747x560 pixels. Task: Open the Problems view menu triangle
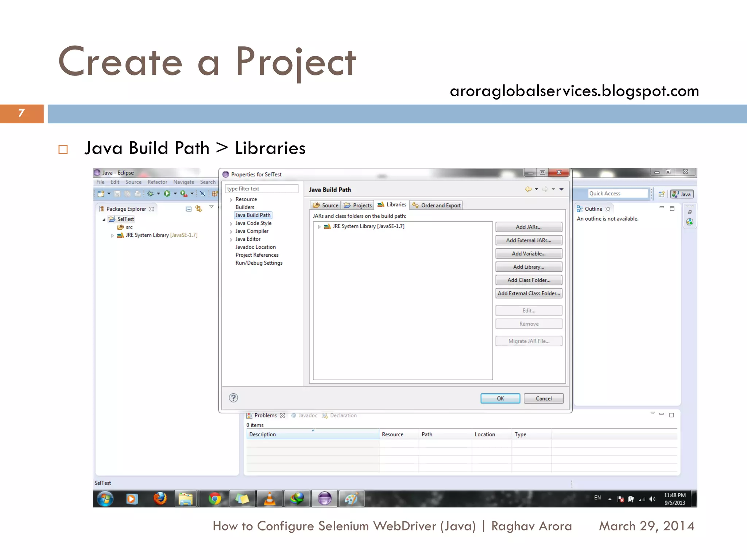coord(652,413)
